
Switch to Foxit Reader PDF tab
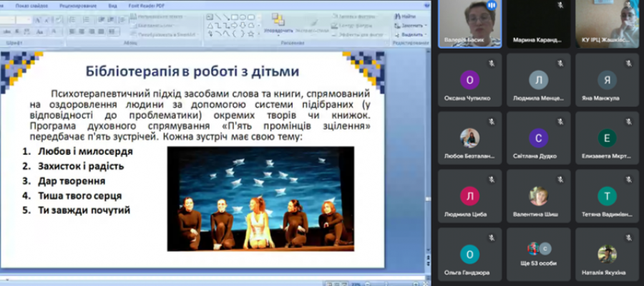click(x=145, y=6)
